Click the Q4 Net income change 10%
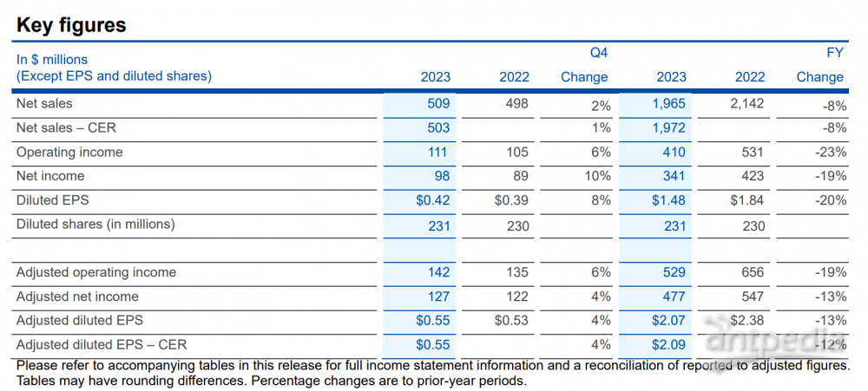 (597, 177)
